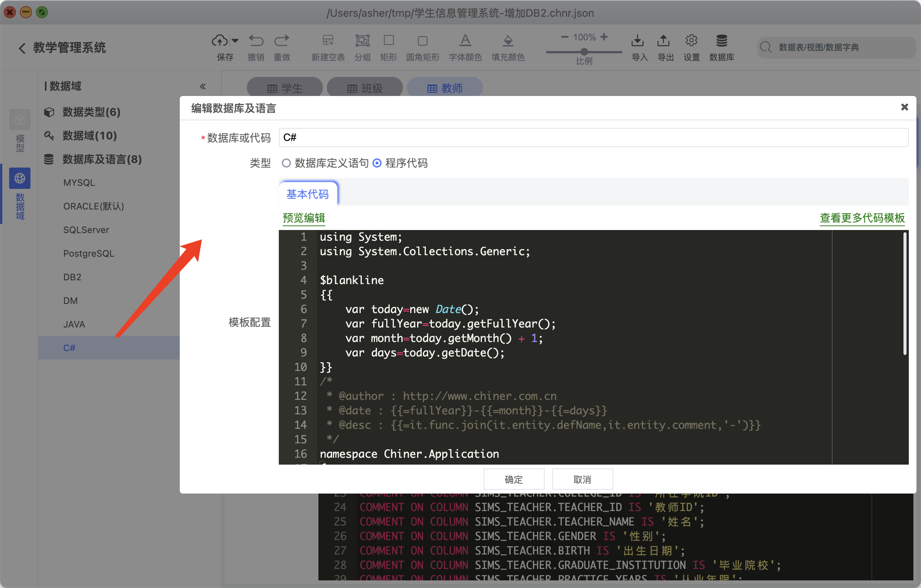Select MYSQL in the database list
The width and height of the screenshot is (921, 588).
pyautogui.click(x=79, y=183)
